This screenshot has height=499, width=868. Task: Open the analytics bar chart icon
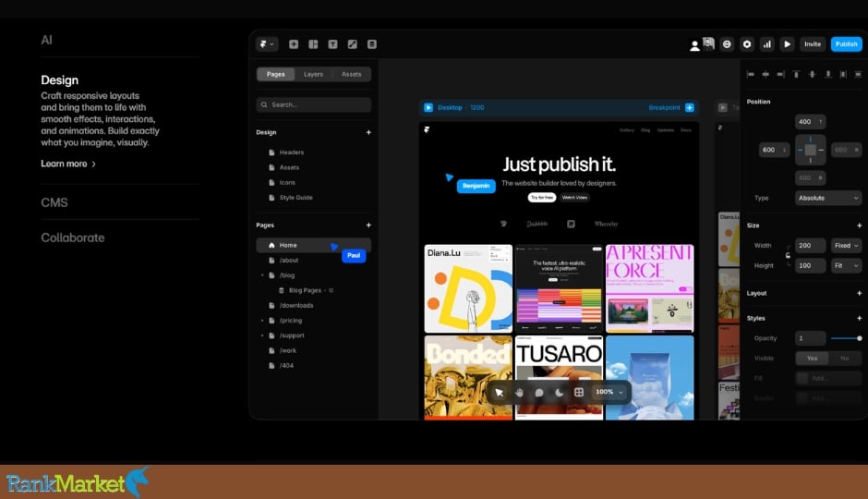click(x=766, y=44)
